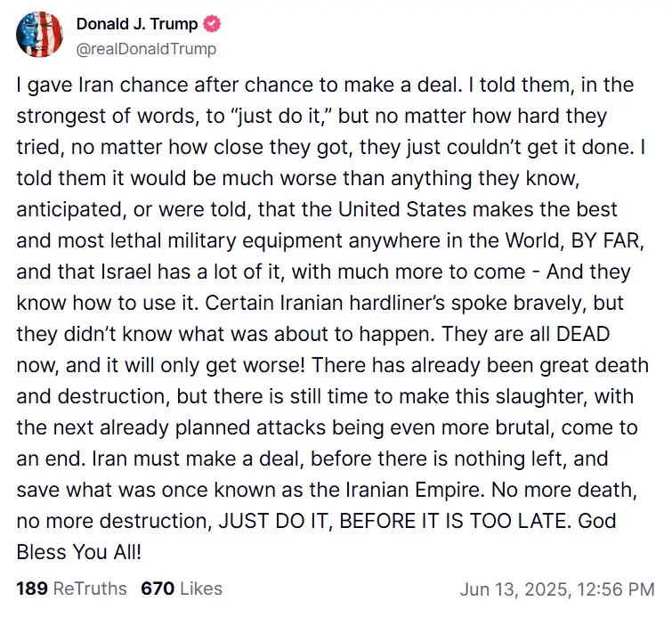Click the word "Israel" in the post
The width and height of the screenshot is (672, 617).
click(126, 272)
